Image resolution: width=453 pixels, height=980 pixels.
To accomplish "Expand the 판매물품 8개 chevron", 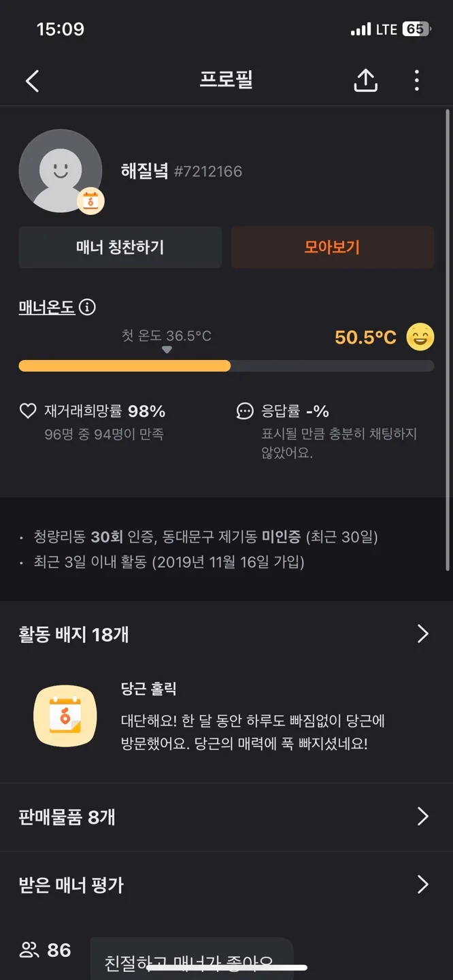I will tap(423, 817).
